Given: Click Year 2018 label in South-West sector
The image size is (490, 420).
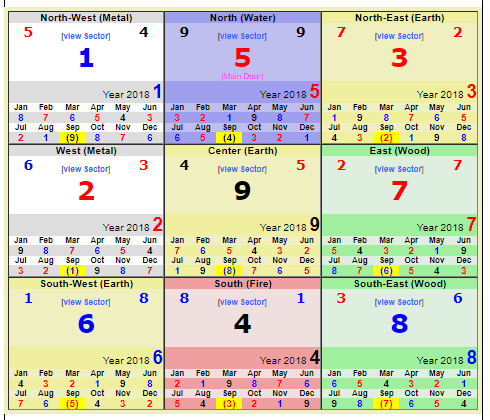Looking at the screenshot, I should 126,360.
